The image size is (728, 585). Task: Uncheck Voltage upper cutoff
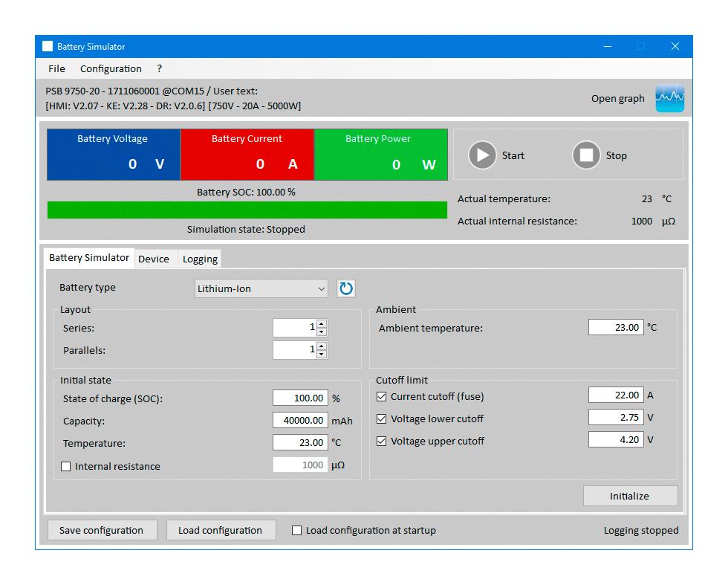pos(382,441)
